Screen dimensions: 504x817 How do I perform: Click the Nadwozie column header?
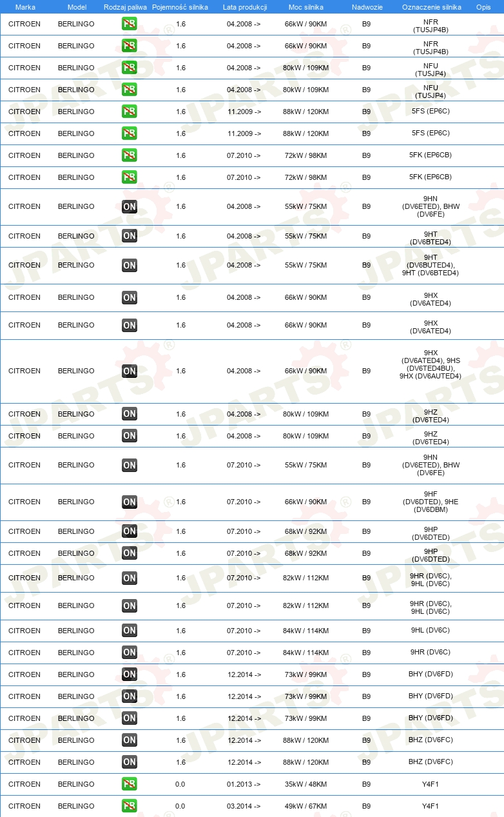point(367,7)
